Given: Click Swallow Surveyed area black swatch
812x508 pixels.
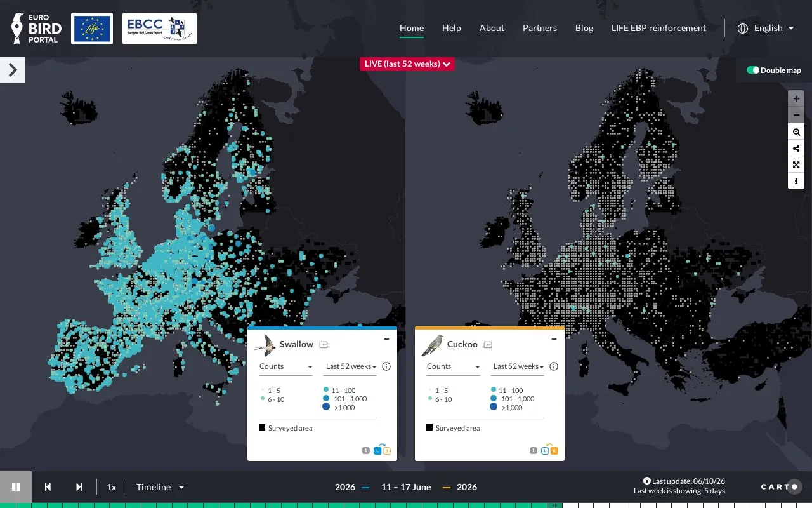Looking at the screenshot, I should (262, 427).
